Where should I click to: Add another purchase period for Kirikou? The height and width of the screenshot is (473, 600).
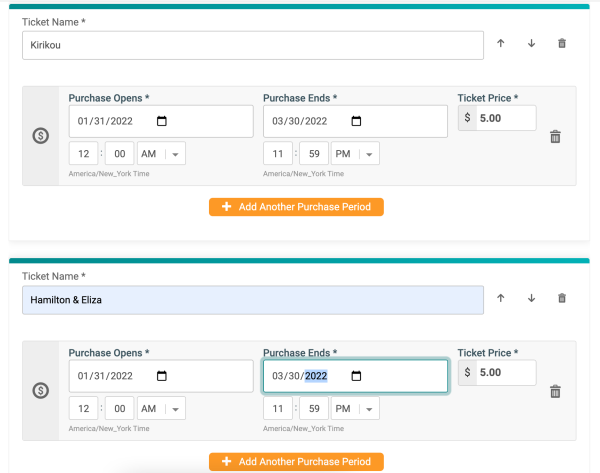pyautogui.click(x=296, y=207)
